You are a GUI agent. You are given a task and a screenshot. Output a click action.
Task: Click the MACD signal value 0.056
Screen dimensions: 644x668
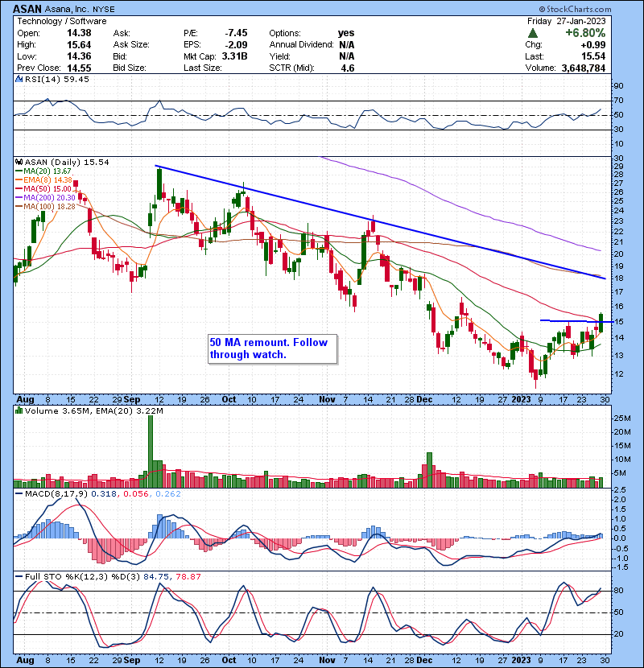tap(136, 493)
